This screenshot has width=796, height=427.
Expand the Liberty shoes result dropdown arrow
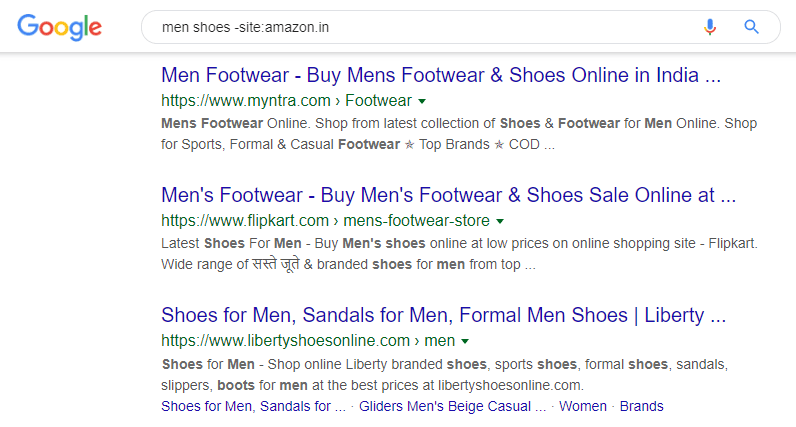465,341
